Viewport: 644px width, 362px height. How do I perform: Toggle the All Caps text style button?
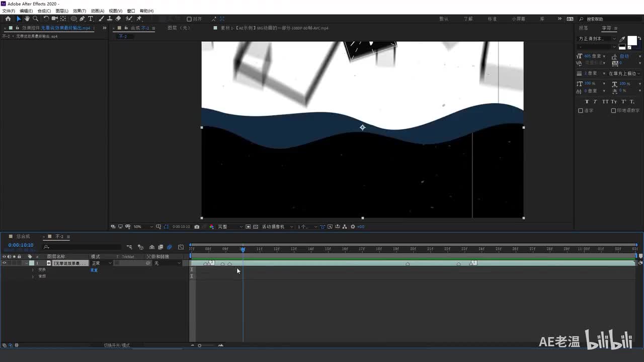click(605, 102)
